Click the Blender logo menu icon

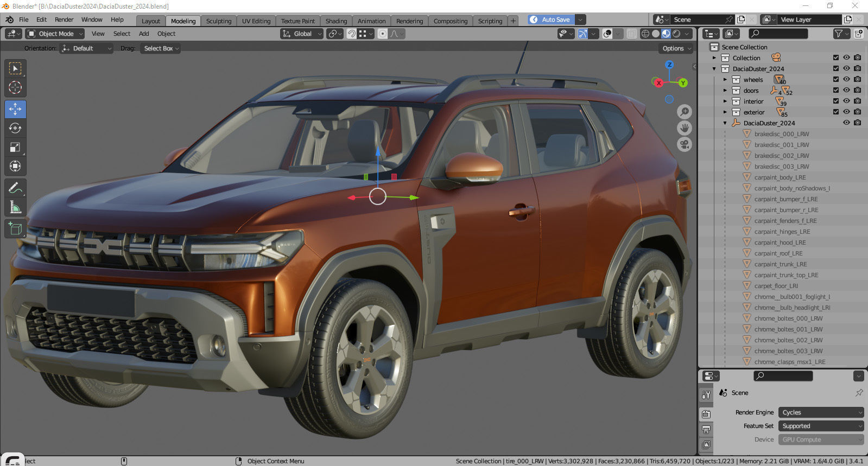click(x=9, y=20)
